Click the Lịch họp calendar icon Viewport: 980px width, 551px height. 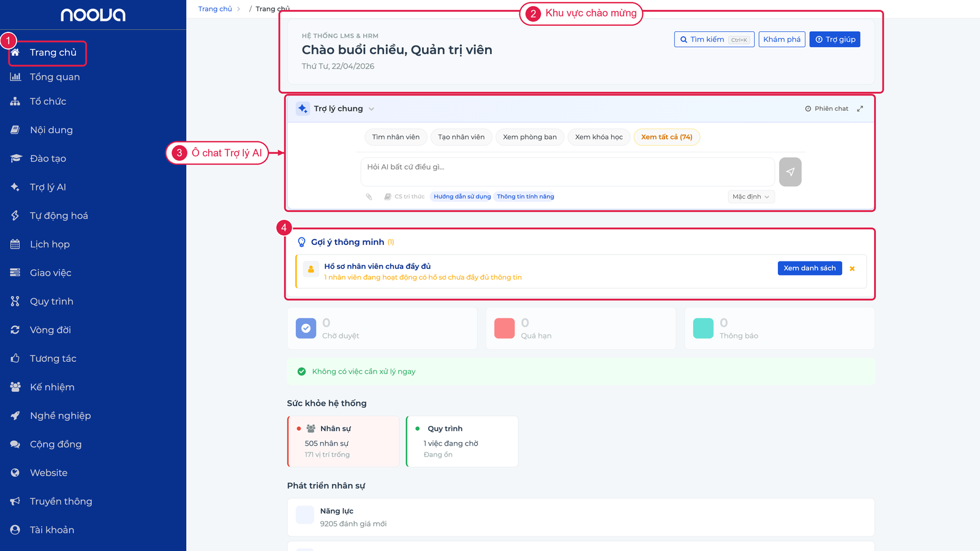pos(15,244)
